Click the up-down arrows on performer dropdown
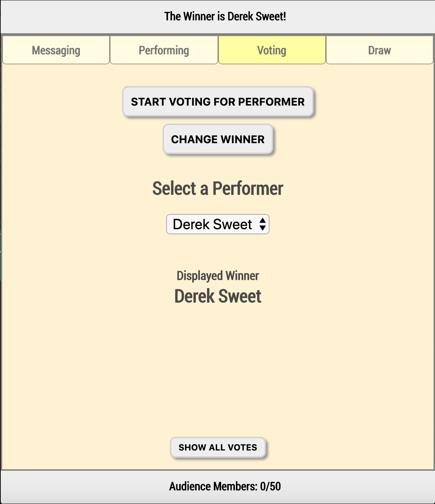Screen dimensions: 435x504 (263, 224)
